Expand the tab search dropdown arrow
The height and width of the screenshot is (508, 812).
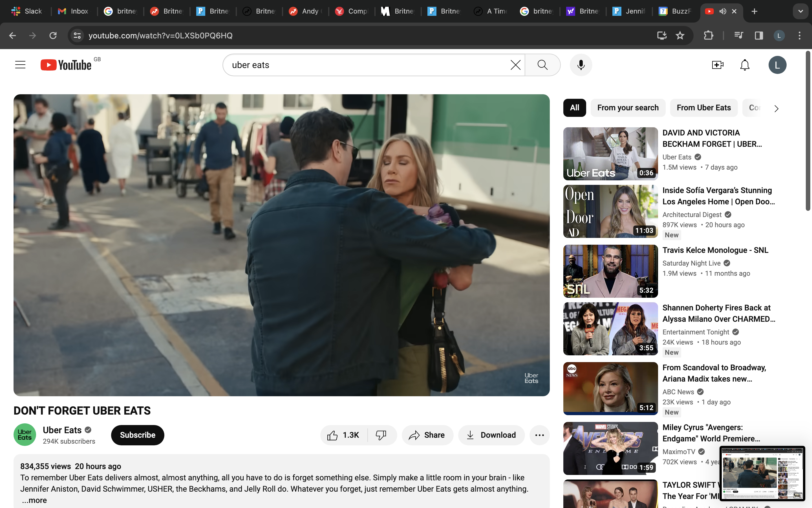pyautogui.click(x=801, y=11)
